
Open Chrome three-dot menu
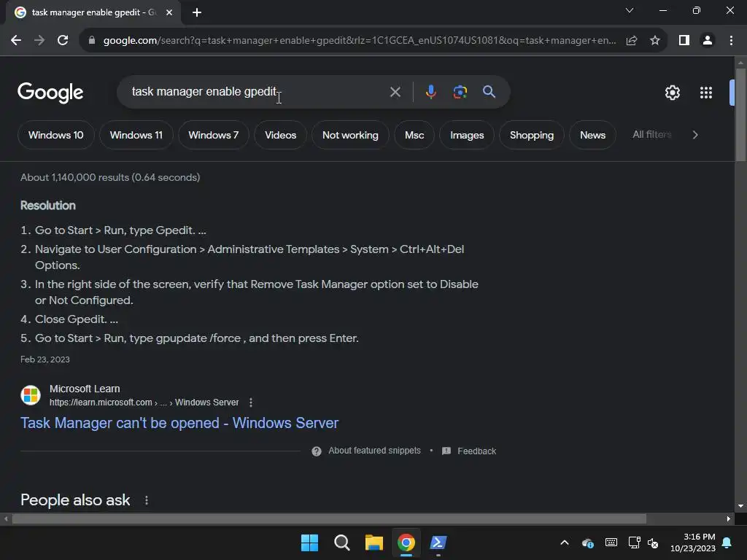point(731,41)
